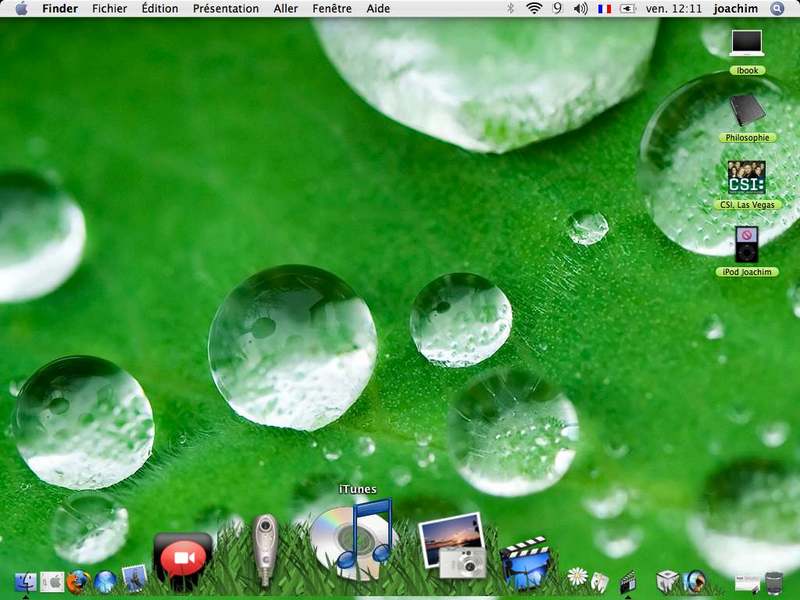Launch iPhoto from the dock
800x600 pixels.
451,545
